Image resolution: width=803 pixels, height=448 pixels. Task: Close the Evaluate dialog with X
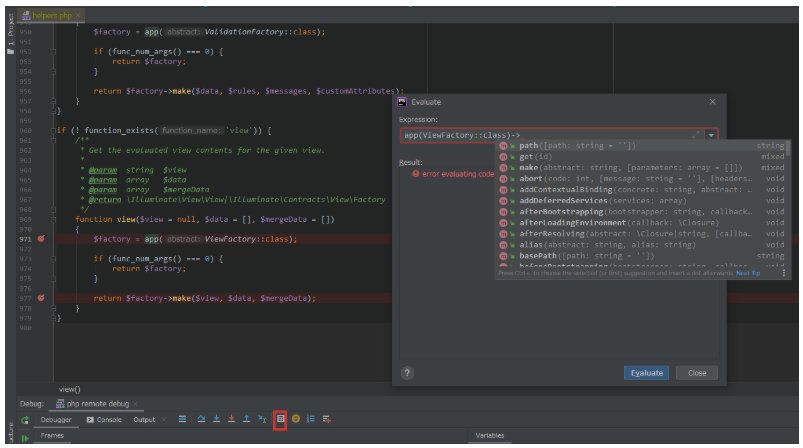[712, 102]
